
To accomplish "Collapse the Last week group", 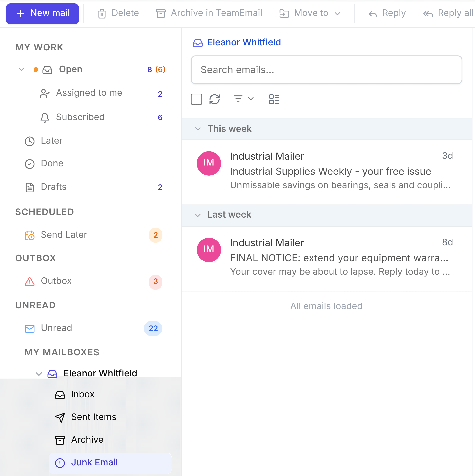I will point(198,215).
